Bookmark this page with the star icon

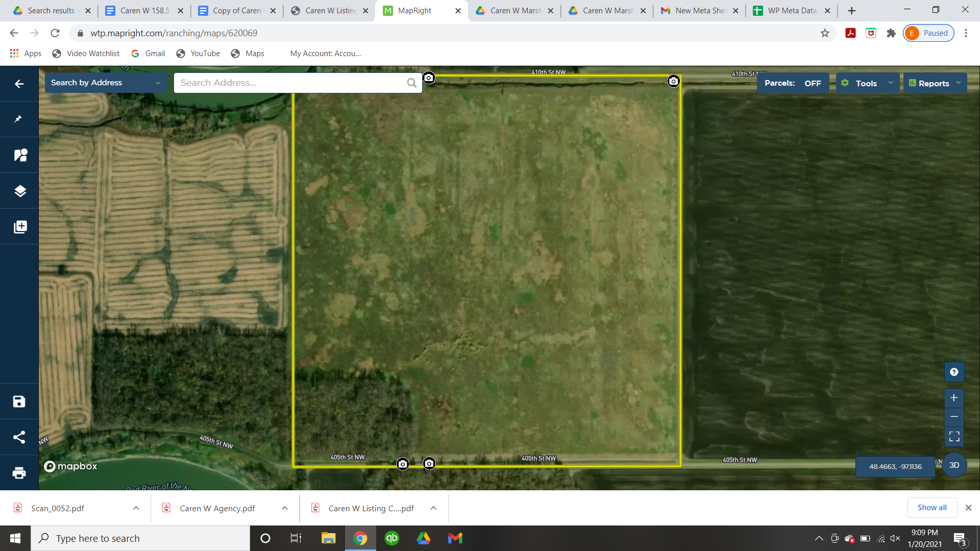click(825, 33)
